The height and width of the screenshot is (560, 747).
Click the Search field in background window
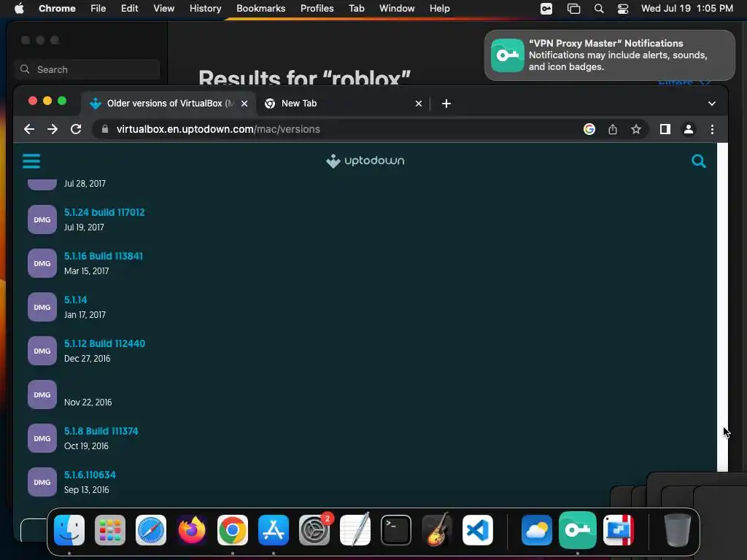click(x=87, y=69)
